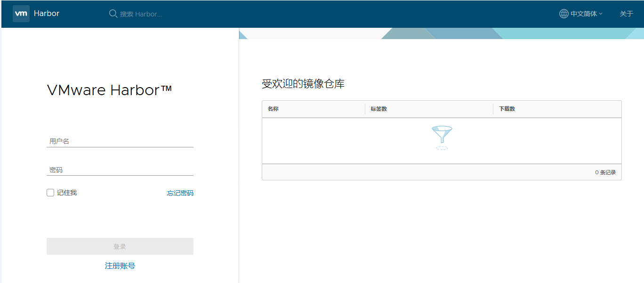Click the VMware Harbor™ title text
The width and height of the screenshot is (644, 283).
click(110, 90)
